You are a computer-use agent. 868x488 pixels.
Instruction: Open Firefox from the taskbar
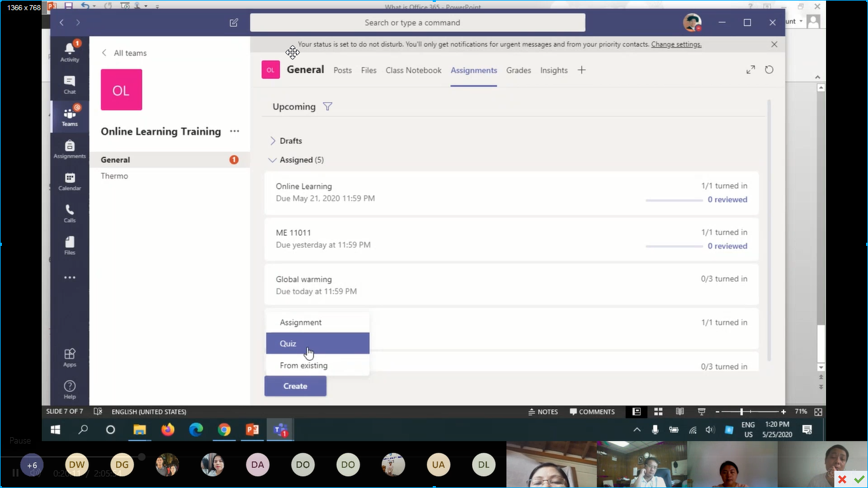(168, 430)
